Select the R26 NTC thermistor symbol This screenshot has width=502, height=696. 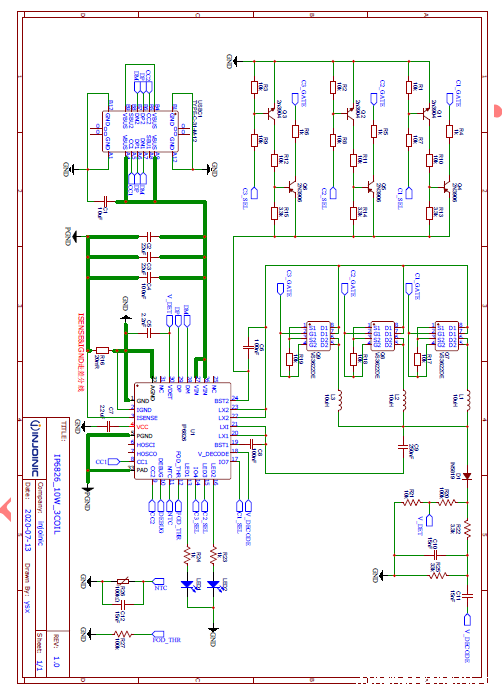coord(123,581)
